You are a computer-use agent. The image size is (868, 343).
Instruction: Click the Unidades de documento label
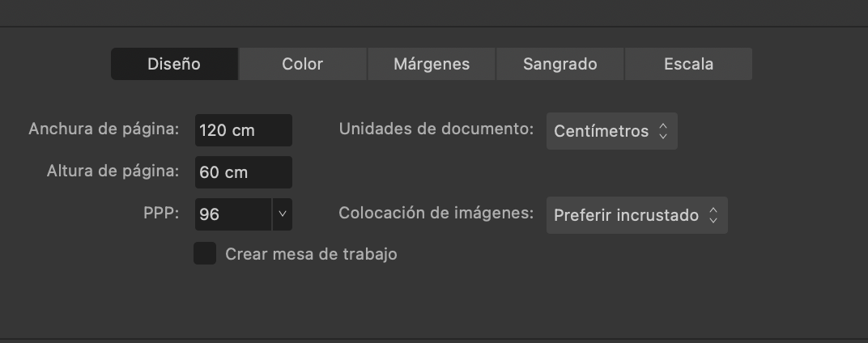(436, 129)
